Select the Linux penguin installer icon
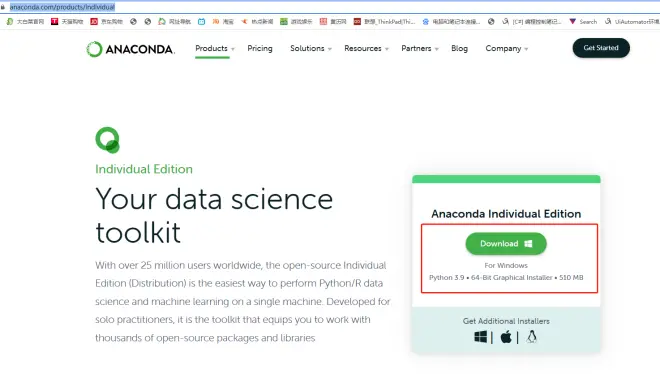Screen dimensions: 660x374 coord(532,337)
